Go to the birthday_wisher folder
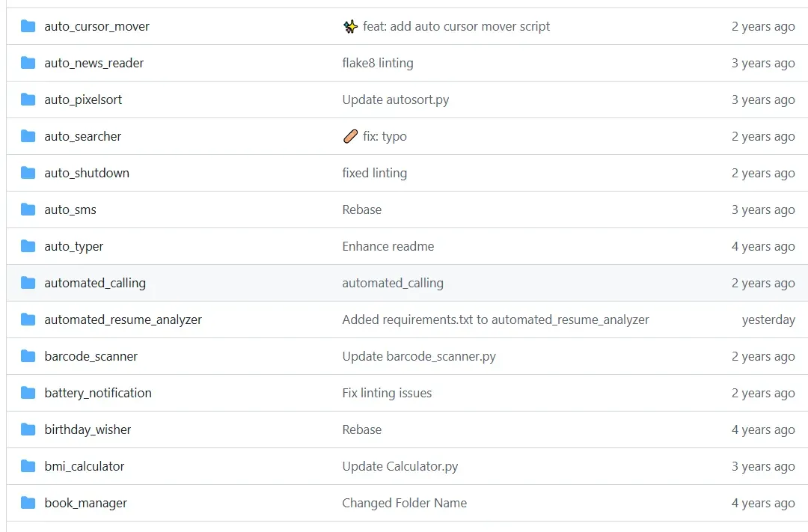This screenshot has width=808, height=532. point(88,429)
